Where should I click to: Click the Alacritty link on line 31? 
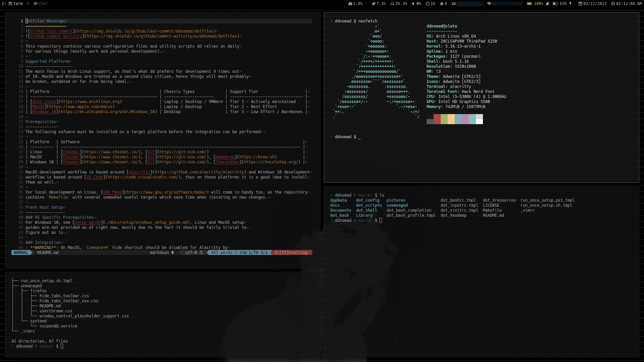[139, 172]
